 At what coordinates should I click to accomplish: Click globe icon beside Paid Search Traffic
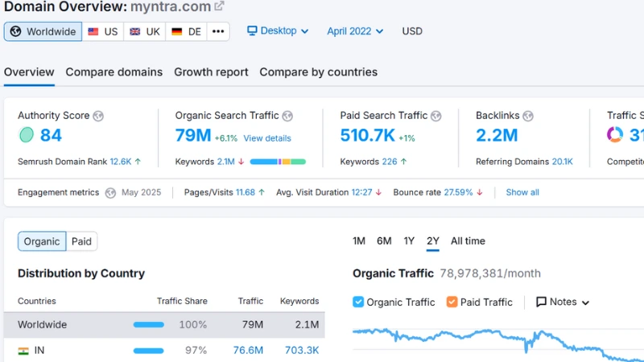pos(436,116)
